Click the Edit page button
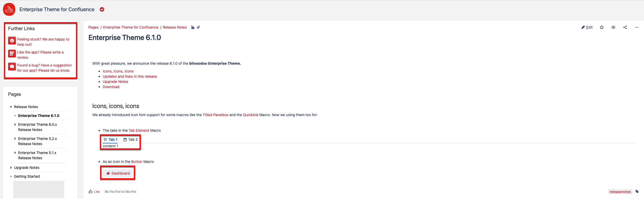The height and width of the screenshot is (199, 644). [587, 27]
